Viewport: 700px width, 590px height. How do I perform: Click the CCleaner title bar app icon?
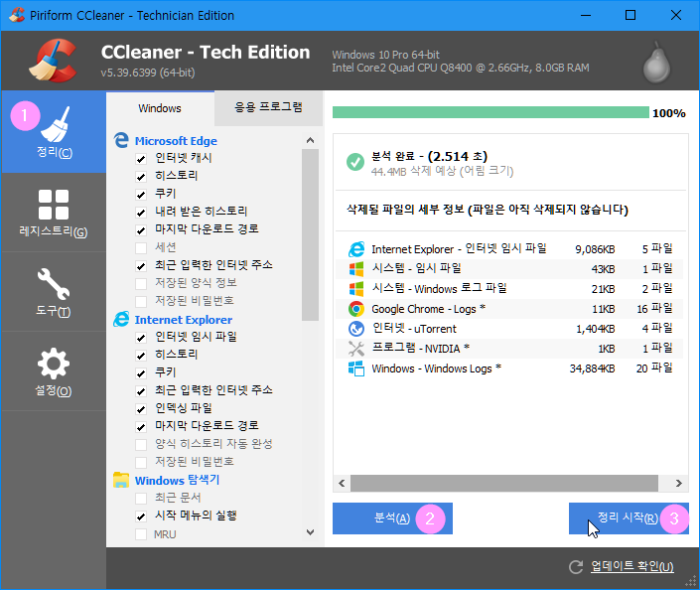(17, 15)
